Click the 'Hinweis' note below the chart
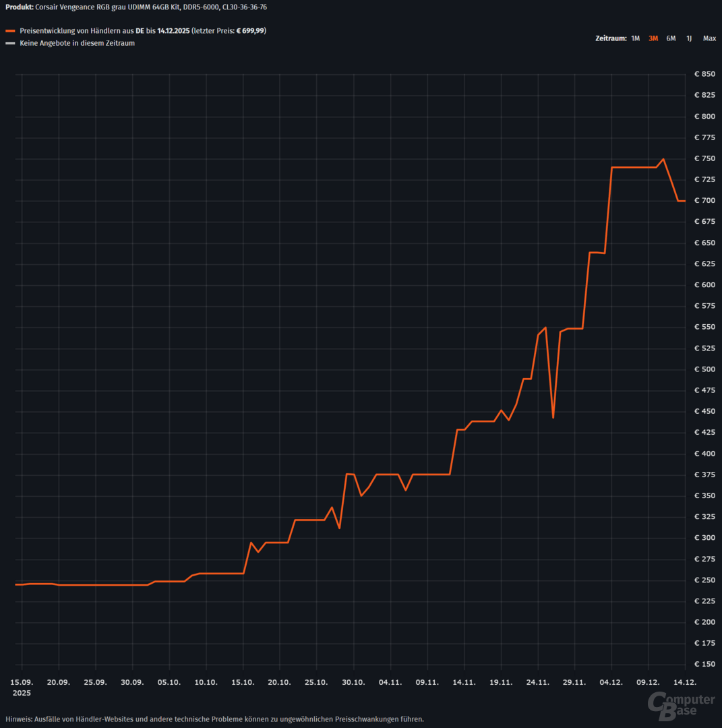This screenshot has height=728, width=722. (214, 719)
